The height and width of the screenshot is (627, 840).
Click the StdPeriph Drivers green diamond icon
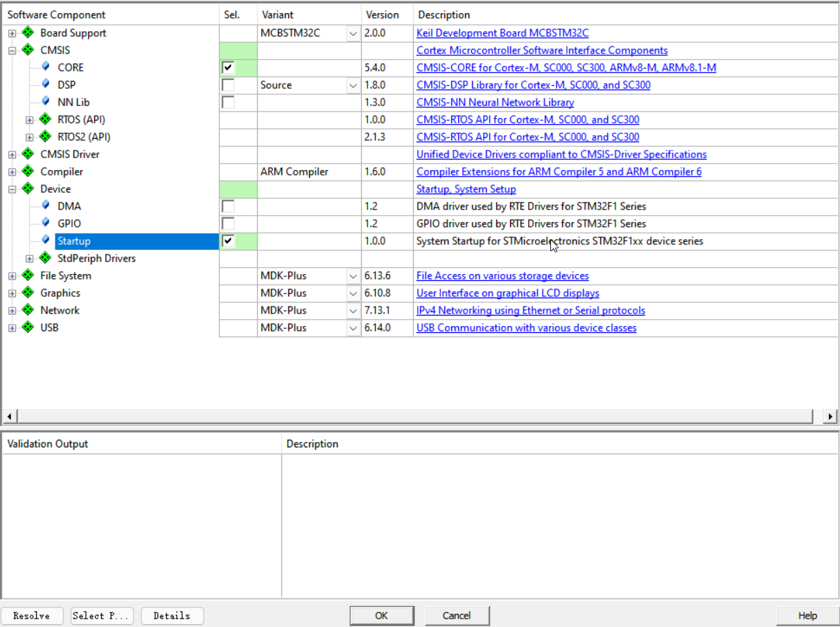pos(46,258)
